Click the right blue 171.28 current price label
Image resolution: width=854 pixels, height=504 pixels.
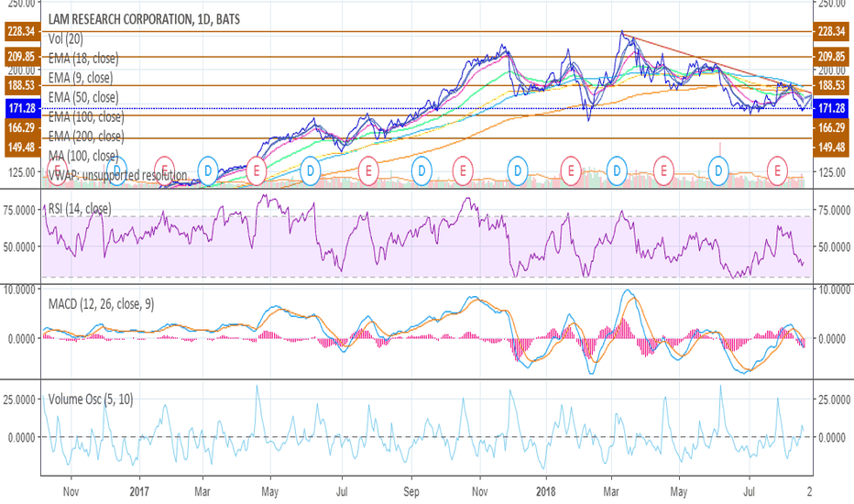tap(832, 108)
